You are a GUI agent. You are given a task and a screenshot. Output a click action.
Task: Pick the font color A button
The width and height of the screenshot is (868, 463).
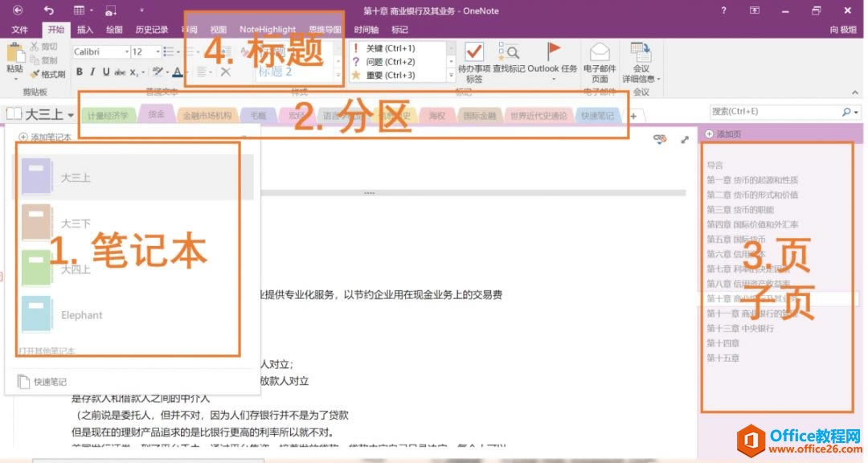177,72
